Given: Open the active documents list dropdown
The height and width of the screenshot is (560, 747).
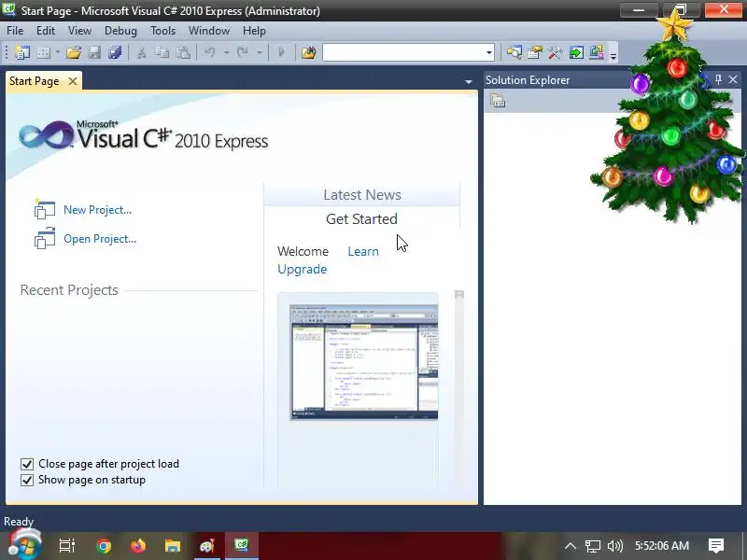Looking at the screenshot, I should click(469, 82).
